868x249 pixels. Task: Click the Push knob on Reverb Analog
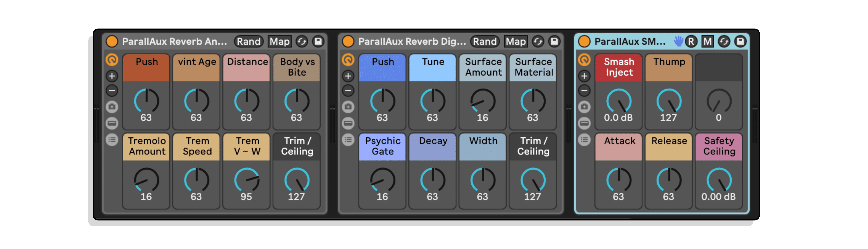pyautogui.click(x=146, y=101)
